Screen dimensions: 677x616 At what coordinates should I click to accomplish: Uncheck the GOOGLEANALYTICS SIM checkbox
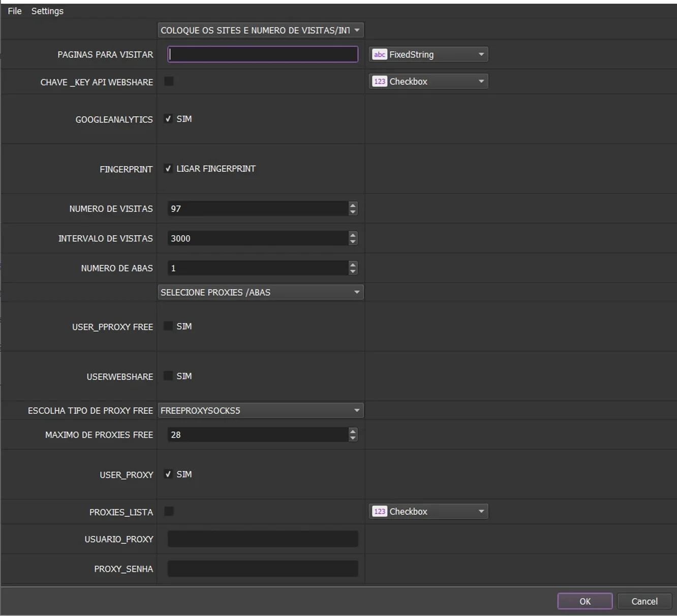point(168,119)
